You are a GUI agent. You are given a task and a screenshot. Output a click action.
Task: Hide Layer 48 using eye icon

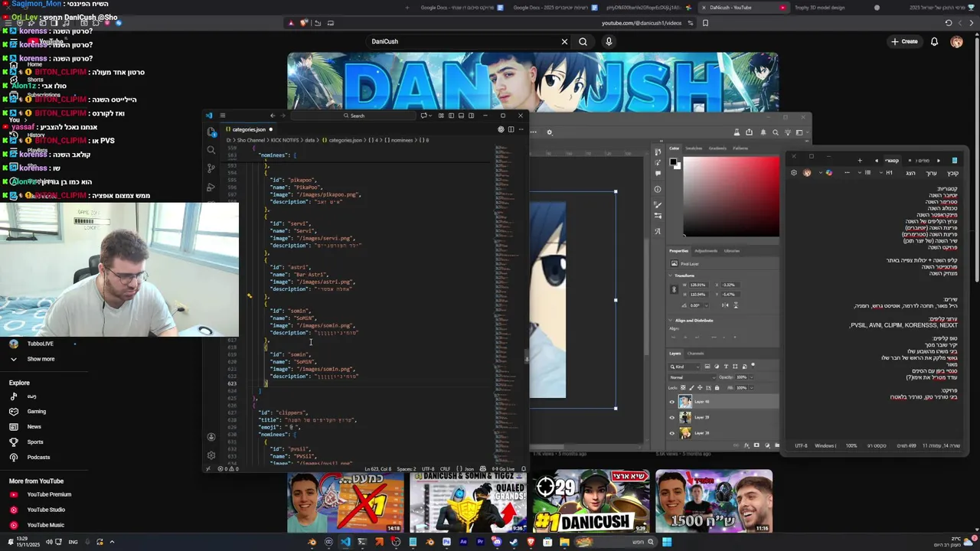click(672, 402)
